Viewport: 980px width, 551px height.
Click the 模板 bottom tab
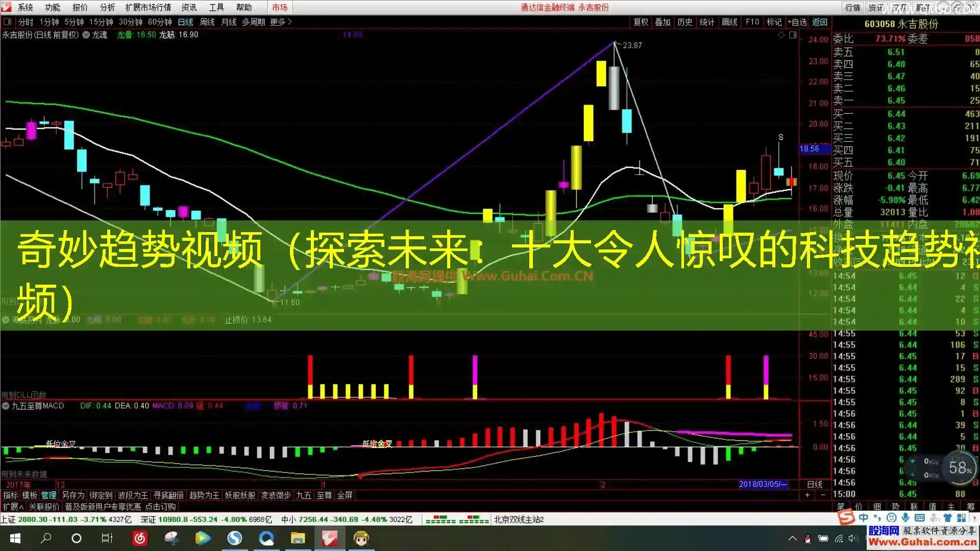30,495
